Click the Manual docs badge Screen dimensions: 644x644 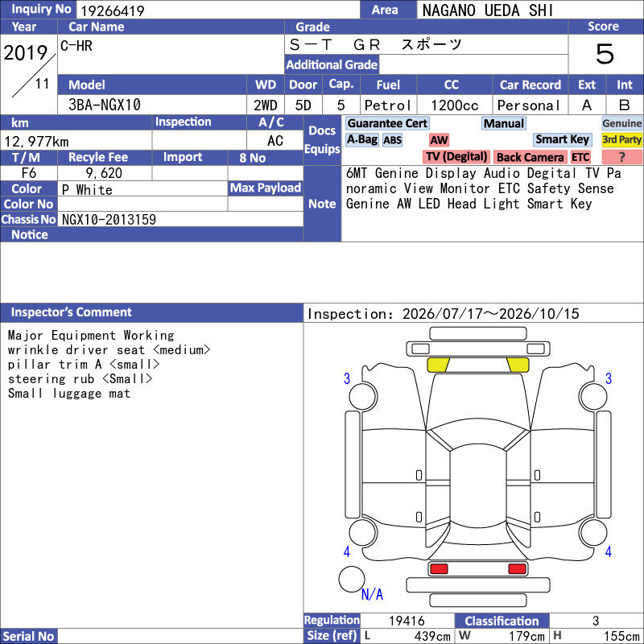(504, 123)
